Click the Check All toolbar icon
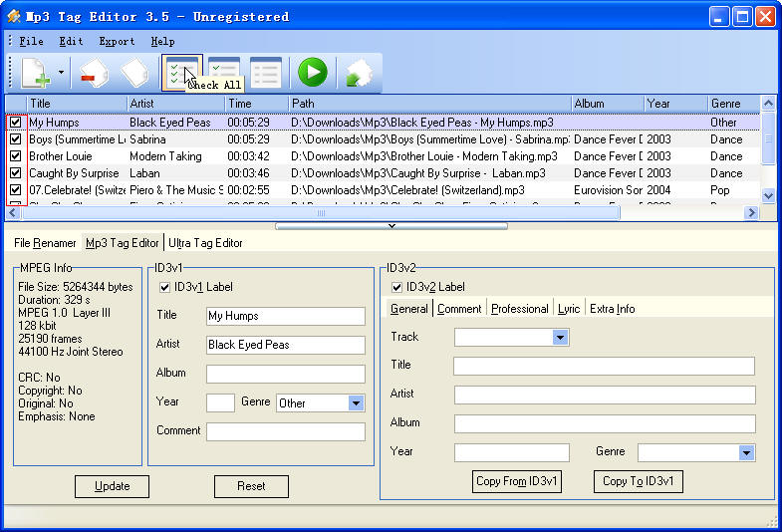This screenshot has height=532, width=782. [x=181, y=73]
